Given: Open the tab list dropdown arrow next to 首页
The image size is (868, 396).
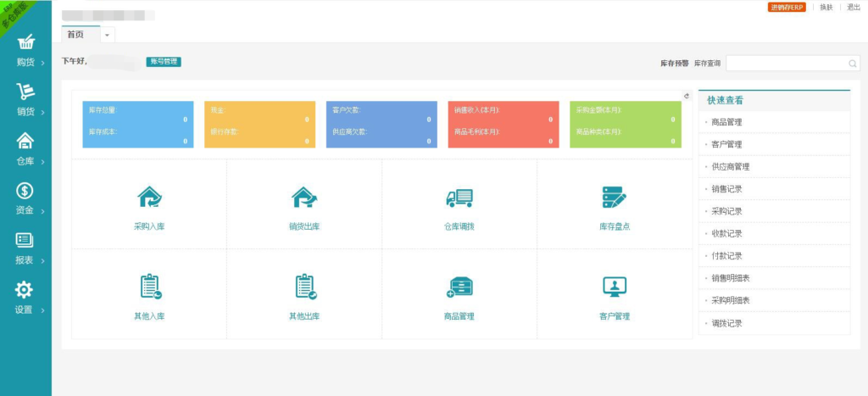Looking at the screenshot, I should click(x=107, y=35).
